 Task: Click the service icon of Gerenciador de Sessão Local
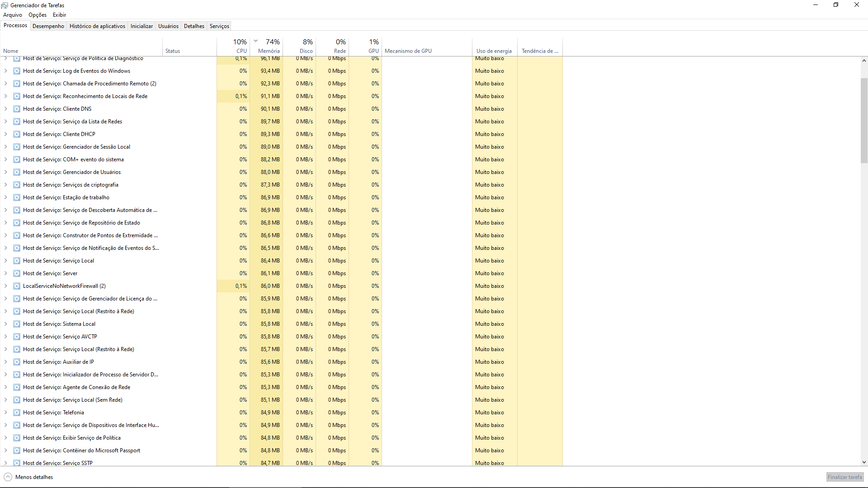click(17, 147)
